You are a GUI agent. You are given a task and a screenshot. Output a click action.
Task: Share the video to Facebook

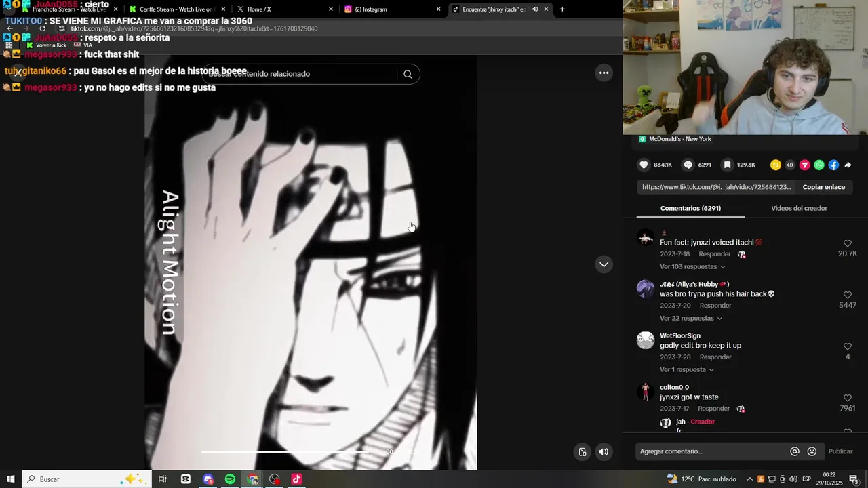click(833, 165)
